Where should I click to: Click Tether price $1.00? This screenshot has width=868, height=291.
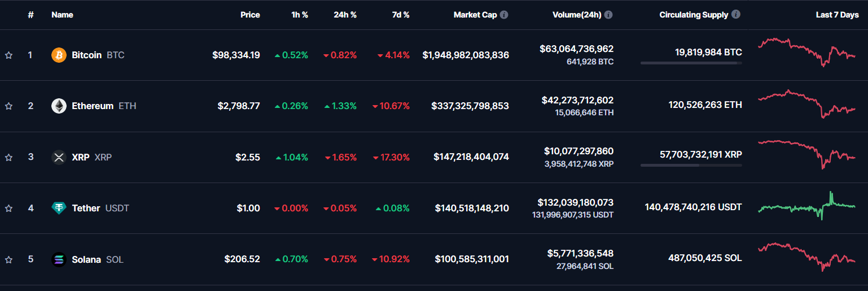[x=248, y=209]
